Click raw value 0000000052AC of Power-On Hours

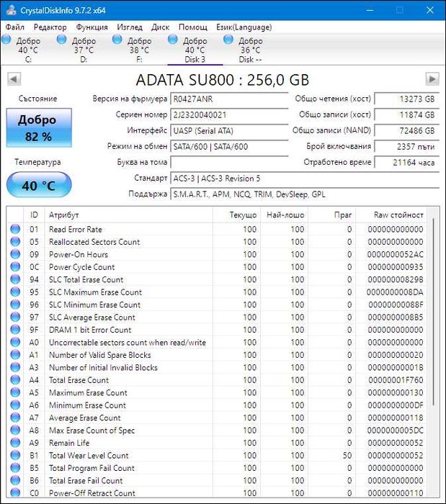click(x=395, y=255)
